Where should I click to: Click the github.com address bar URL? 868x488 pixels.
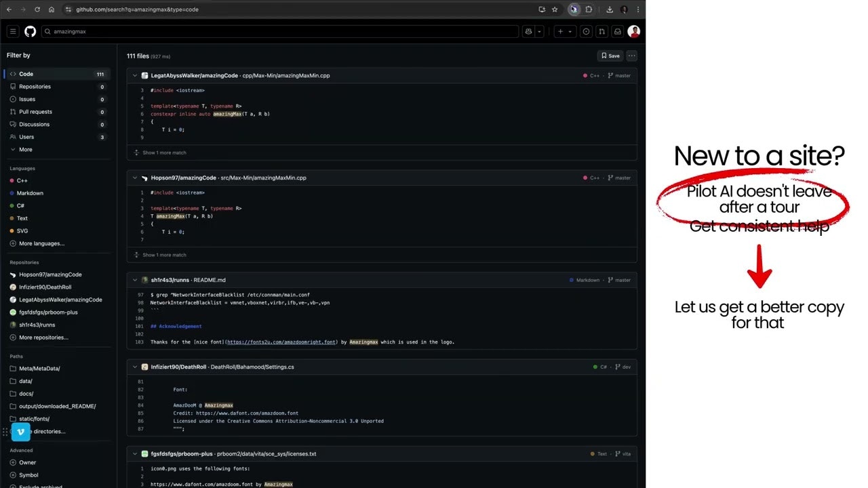[x=137, y=9]
